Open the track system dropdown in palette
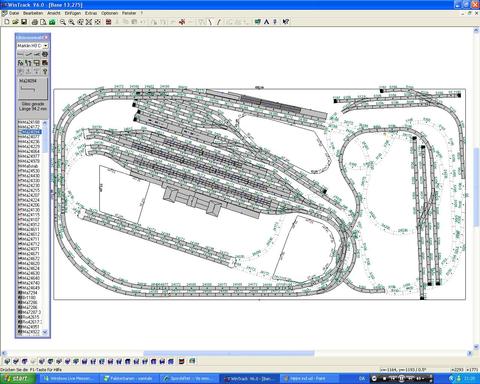 pos(46,46)
